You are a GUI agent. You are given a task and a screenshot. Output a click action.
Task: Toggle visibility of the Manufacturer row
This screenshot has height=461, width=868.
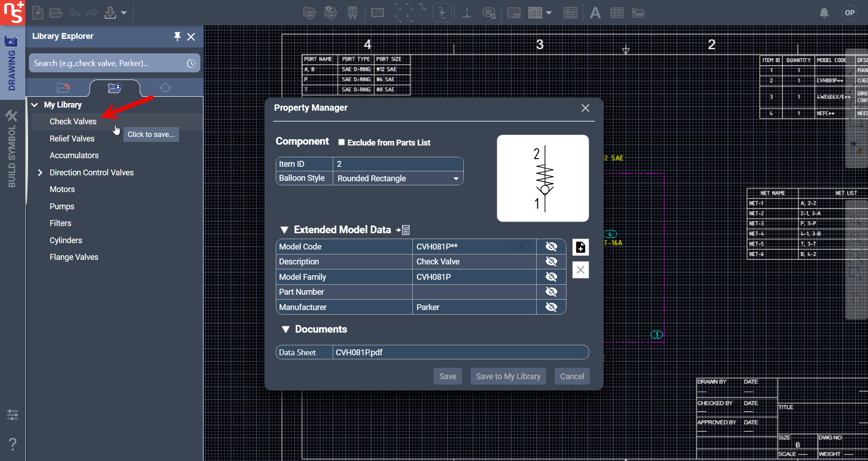(551, 307)
